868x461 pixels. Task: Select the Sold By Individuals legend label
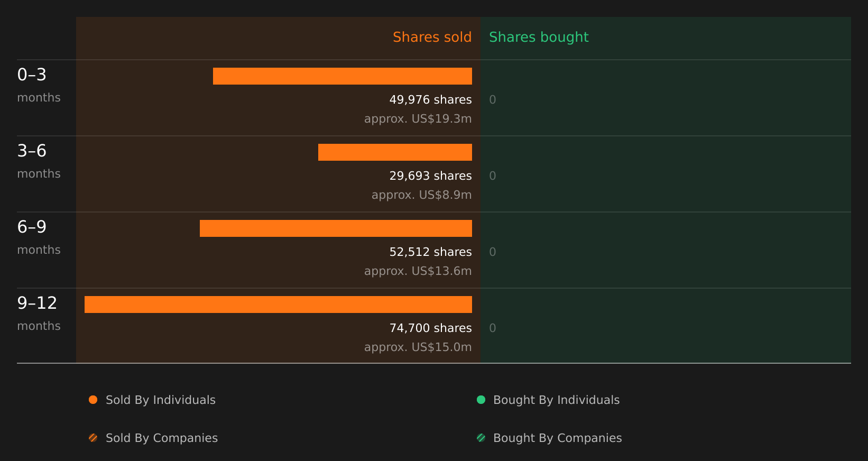(x=161, y=400)
